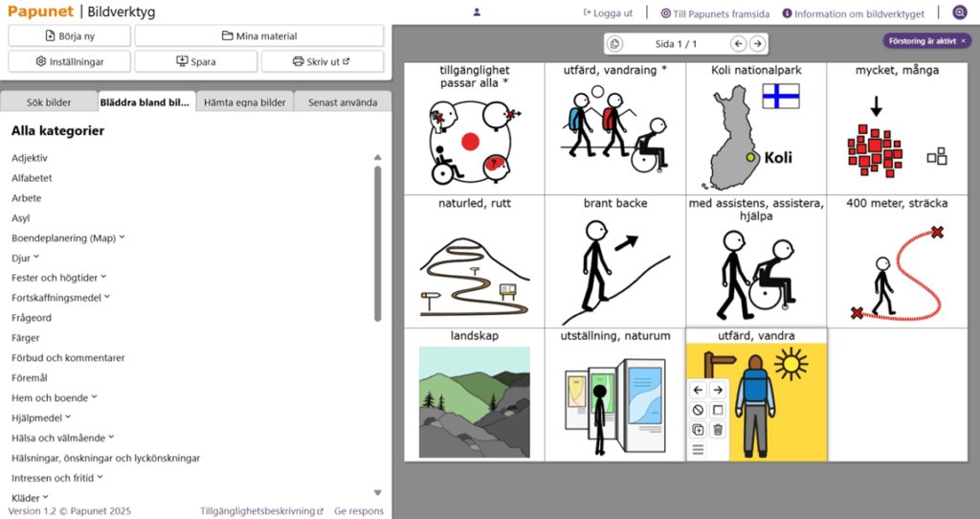Click the duplicate cell icon in the cell toolbar
This screenshot has width=980, height=519.
pyautogui.click(x=698, y=430)
